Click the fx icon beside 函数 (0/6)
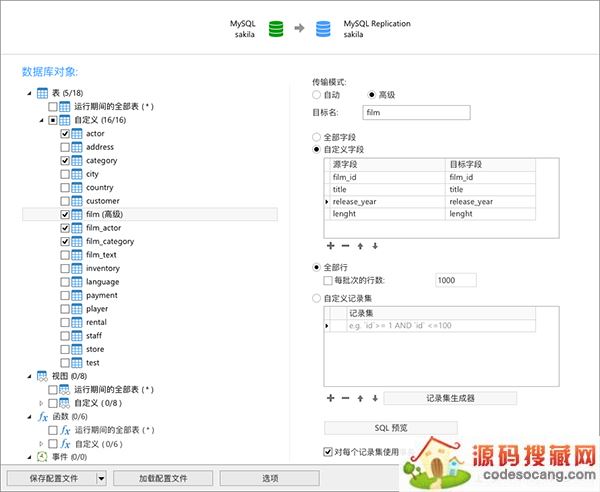 pos(42,416)
